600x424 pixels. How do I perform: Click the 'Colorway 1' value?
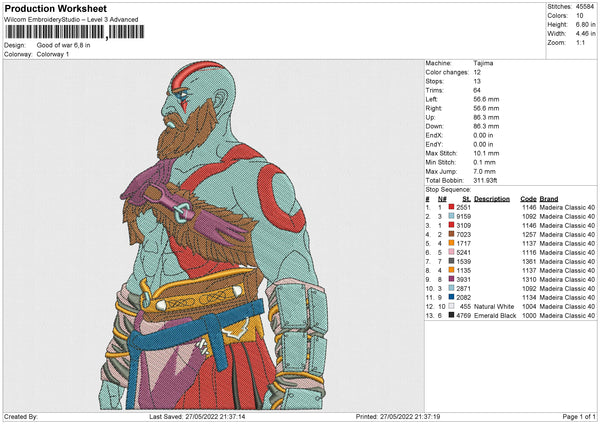pos(53,54)
